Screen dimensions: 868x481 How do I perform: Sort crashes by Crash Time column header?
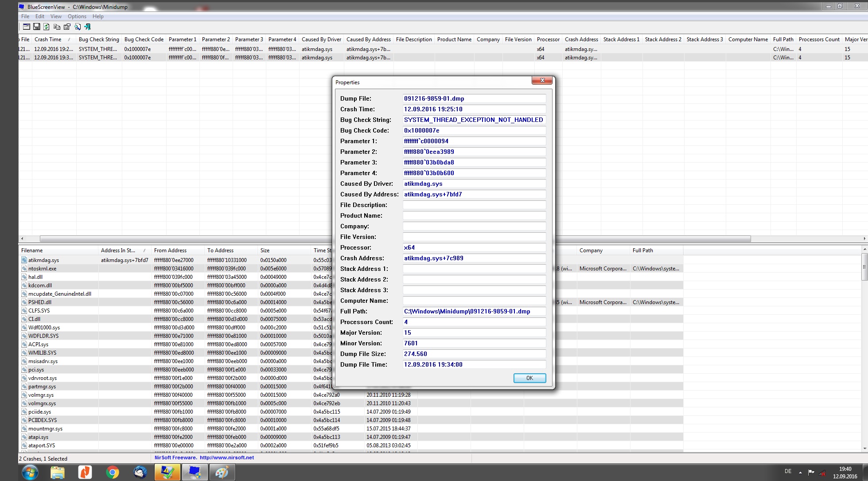(x=48, y=39)
